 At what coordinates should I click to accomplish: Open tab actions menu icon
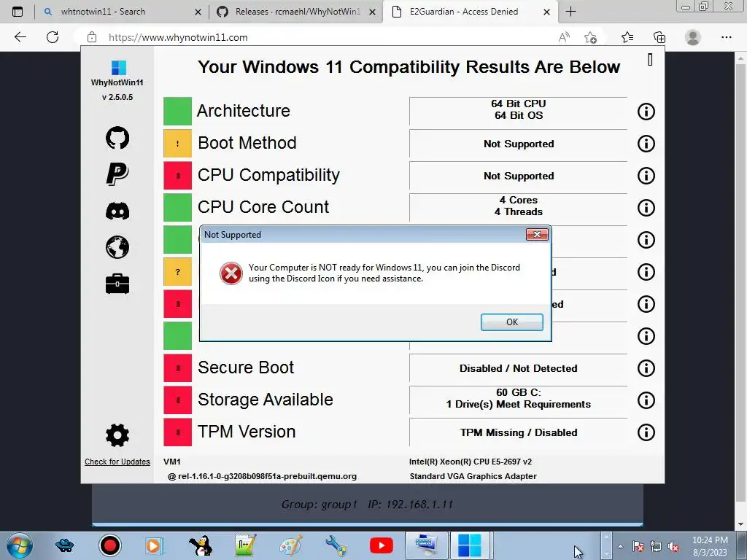pos(18,12)
